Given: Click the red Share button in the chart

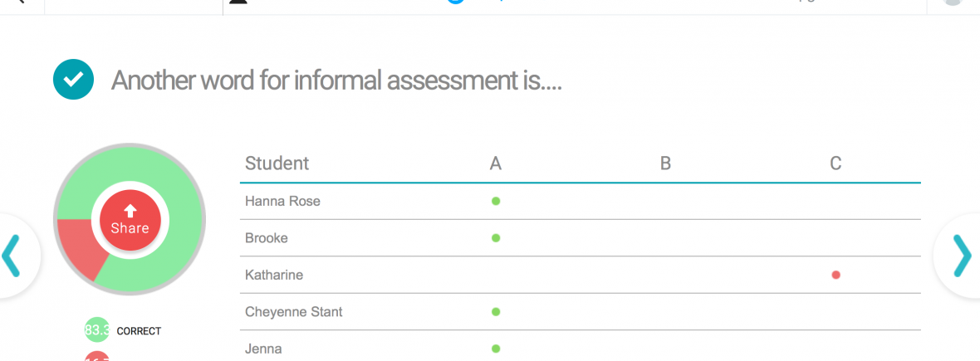Looking at the screenshot, I should coord(130,220).
